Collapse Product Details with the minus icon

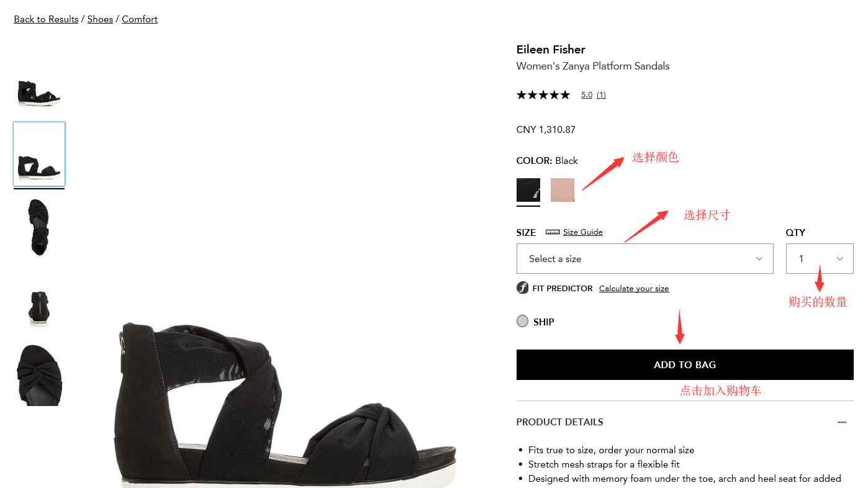842,422
